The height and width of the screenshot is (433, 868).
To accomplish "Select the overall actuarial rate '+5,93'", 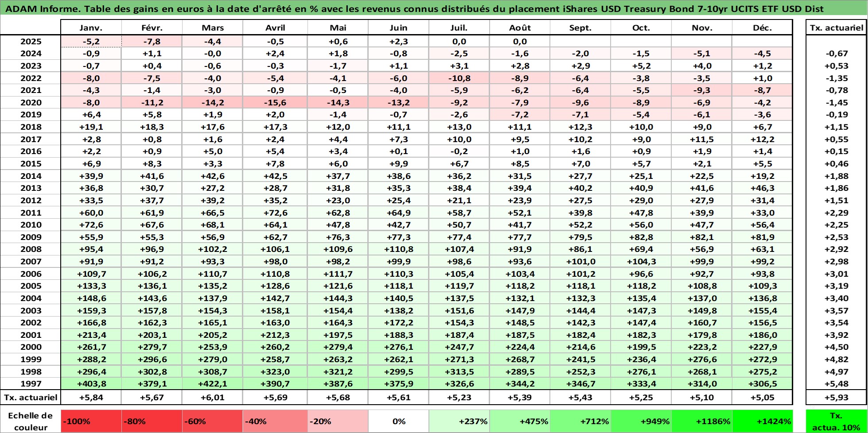I will tap(836, 397).
